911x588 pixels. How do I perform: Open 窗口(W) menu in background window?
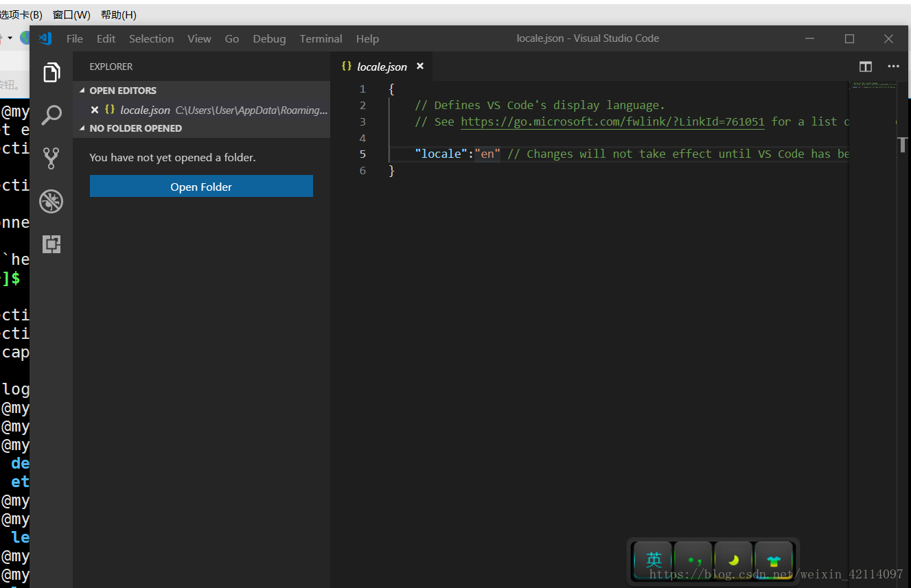(71, 14)
